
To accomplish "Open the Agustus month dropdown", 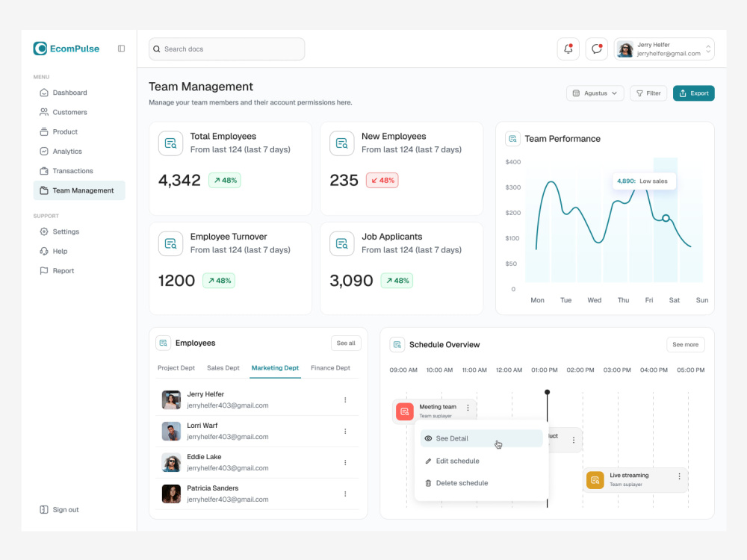I will point(595,93).
